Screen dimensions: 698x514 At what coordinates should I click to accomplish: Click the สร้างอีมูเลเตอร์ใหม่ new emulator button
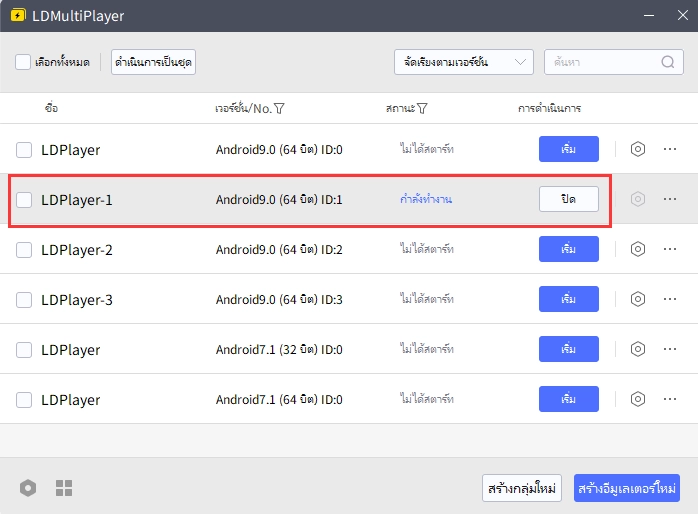pos(627,488)
